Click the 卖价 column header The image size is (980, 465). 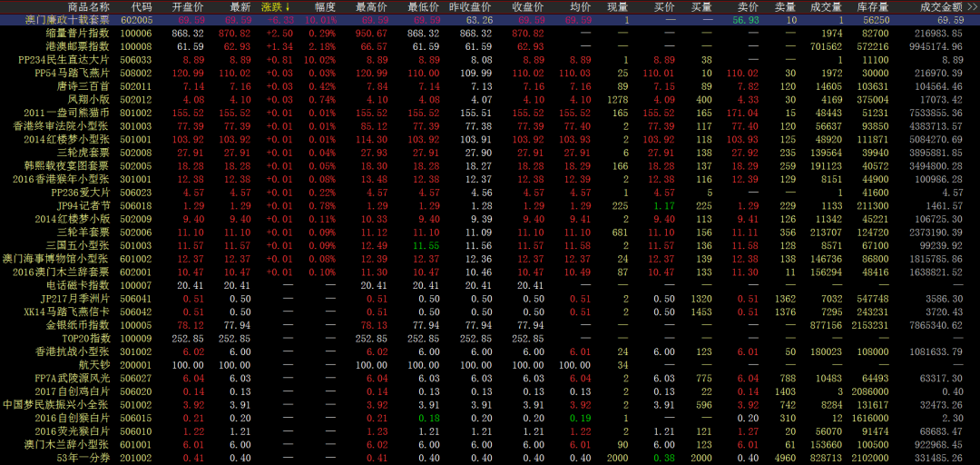pos(748,7)
